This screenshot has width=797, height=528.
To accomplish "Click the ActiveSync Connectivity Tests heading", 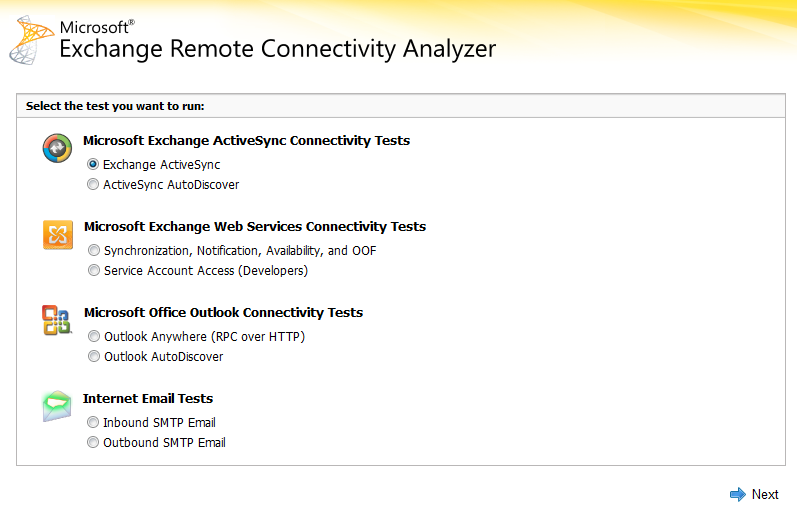I will (247, 140).
